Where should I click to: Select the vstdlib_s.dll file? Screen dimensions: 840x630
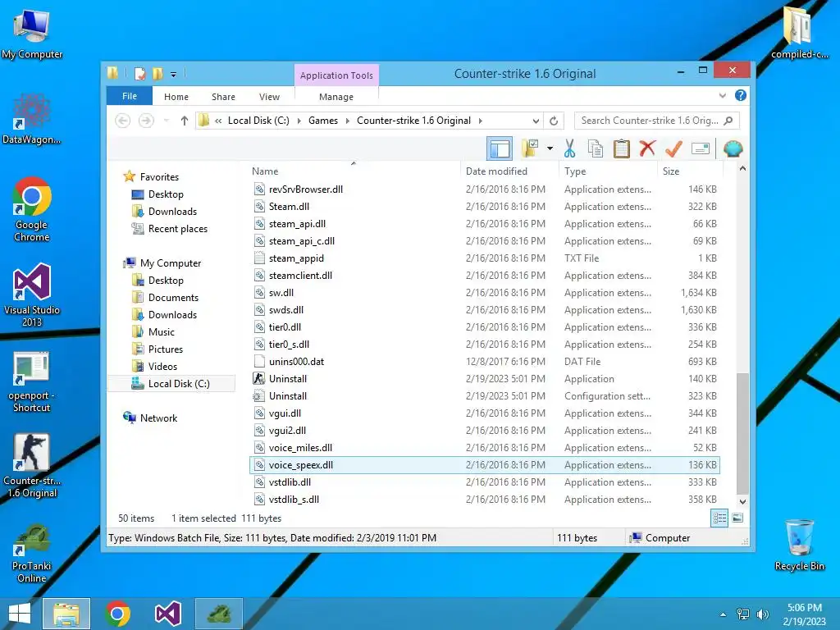(x=484, y=500)
